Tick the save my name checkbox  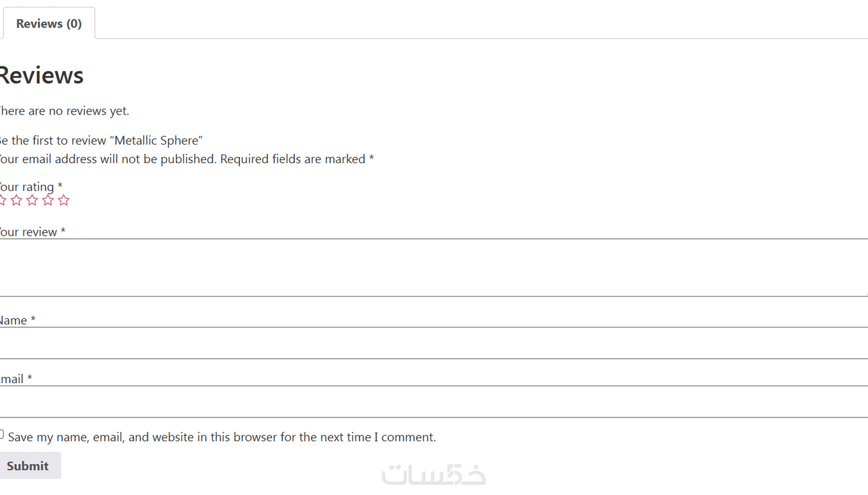(2, 435)
